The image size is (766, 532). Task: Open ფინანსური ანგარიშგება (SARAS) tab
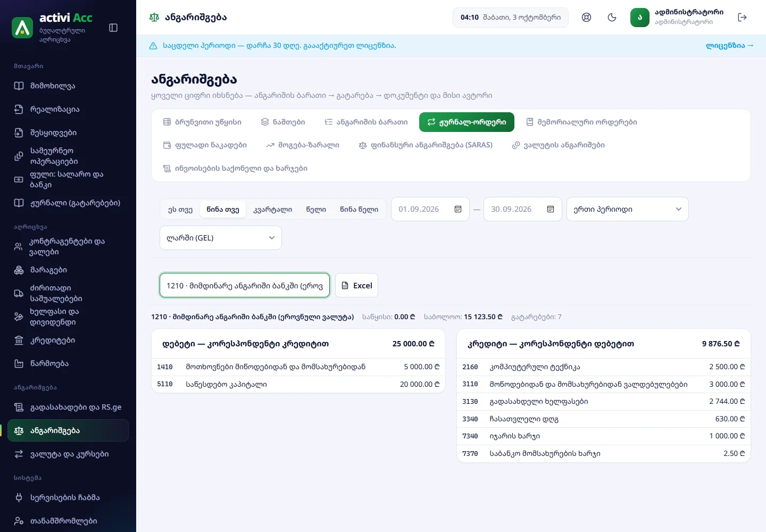[426, 145]
